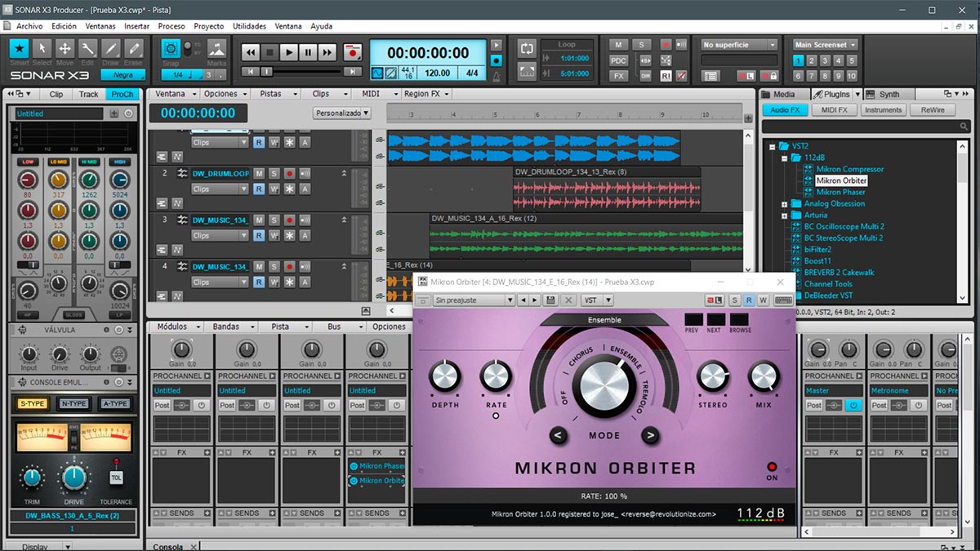This screenshot has width=980, height=551.
Task: Start playback with the Play button
Action: coord(289,52)
